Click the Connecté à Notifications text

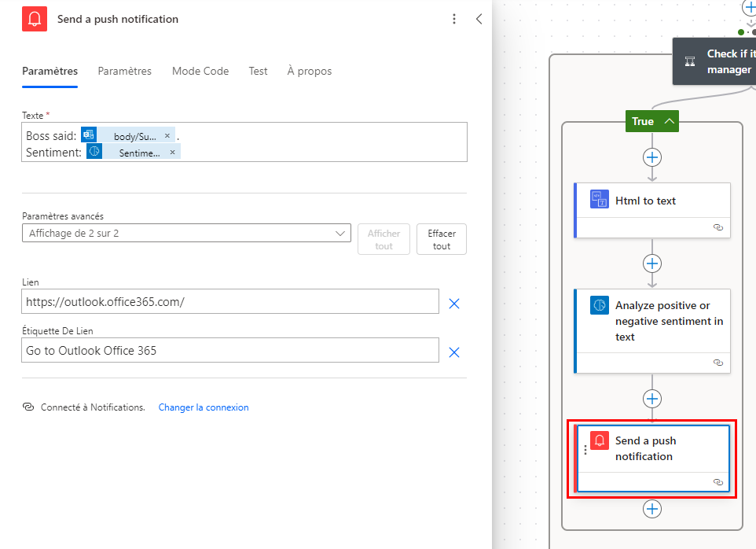tap(93, 407)
